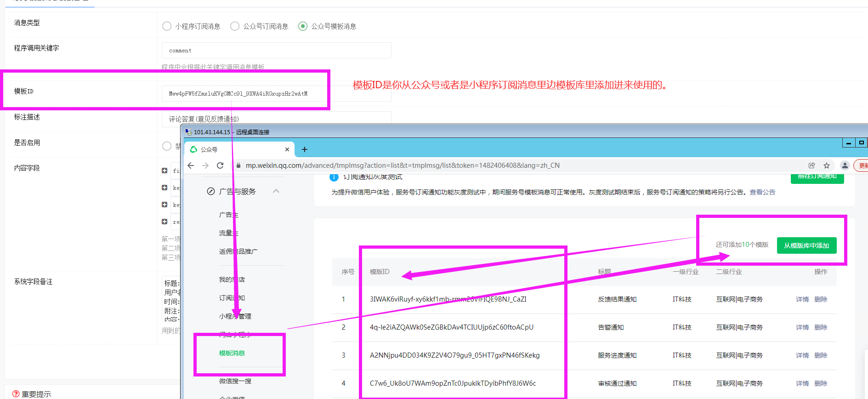Open the 查看公告 link
The image size is (868, 399).
click(762, 192)
